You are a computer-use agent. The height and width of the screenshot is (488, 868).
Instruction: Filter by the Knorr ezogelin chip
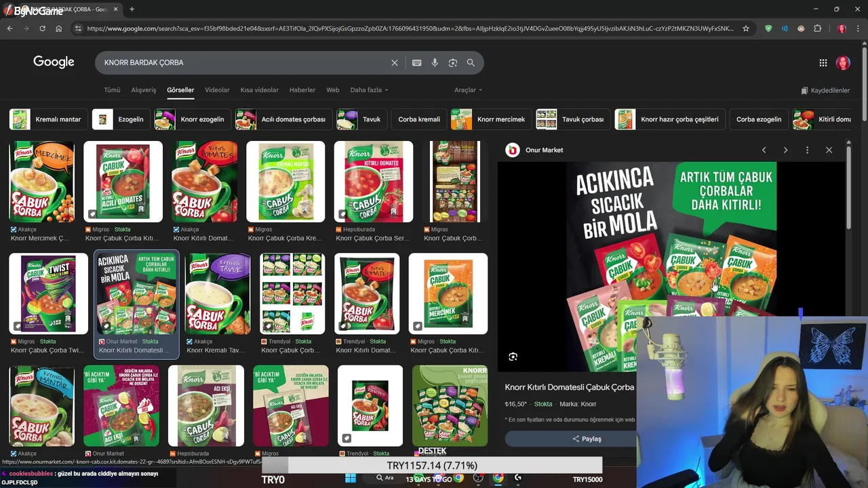193,119
